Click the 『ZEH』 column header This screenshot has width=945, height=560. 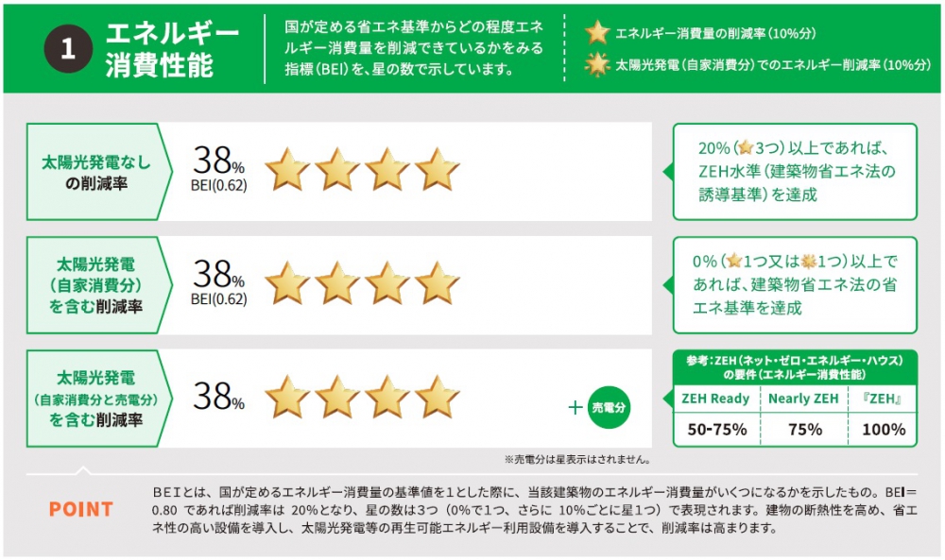click(882, 399)
